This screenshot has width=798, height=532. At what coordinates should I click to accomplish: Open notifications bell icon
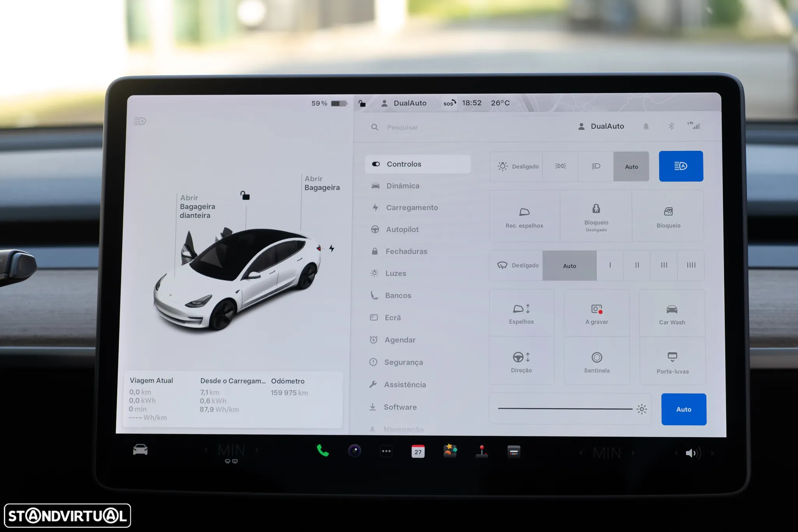[646, 126]
